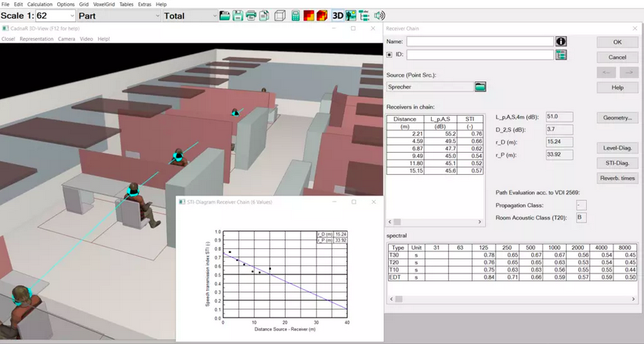Screen dimensions: 644x344
Task: Click the save diskette icon in toolbar
Action: 237,16
